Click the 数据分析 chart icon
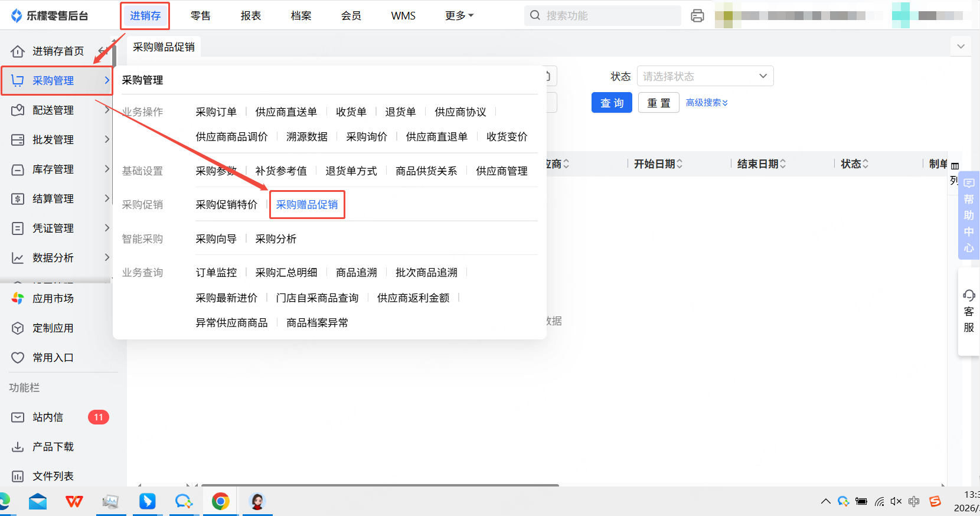 point(18,257)
